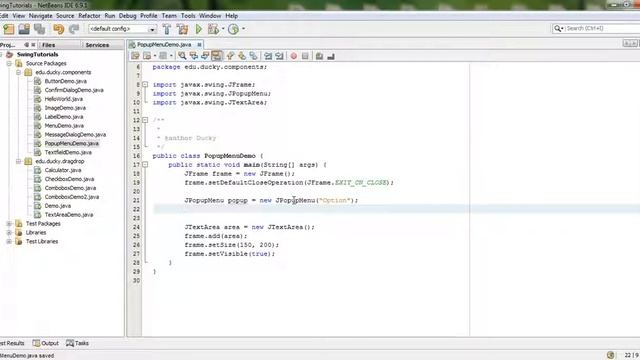Click the status bar notification icon
Screen dimensions: 640x360
coord(611,355)
